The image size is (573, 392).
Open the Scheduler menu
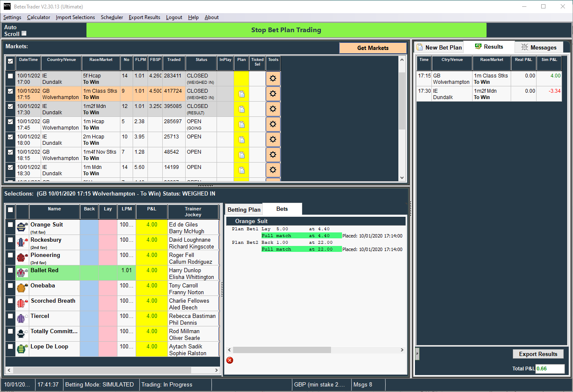click(x=112, y=17)
